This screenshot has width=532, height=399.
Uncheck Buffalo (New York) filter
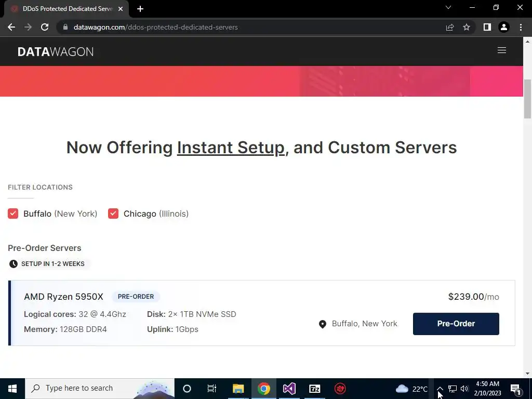point(13,214)
